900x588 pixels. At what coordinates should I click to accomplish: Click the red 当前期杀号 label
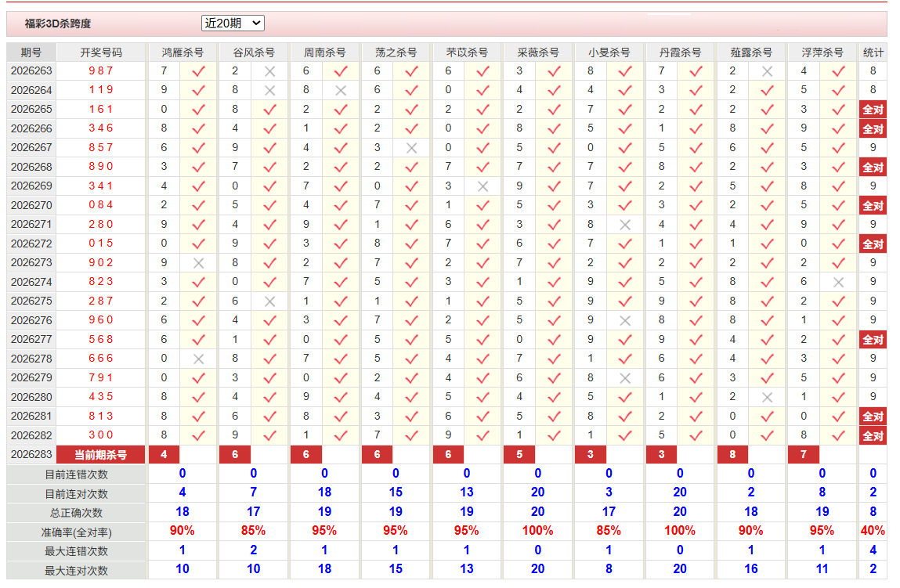tap(101, 455)
